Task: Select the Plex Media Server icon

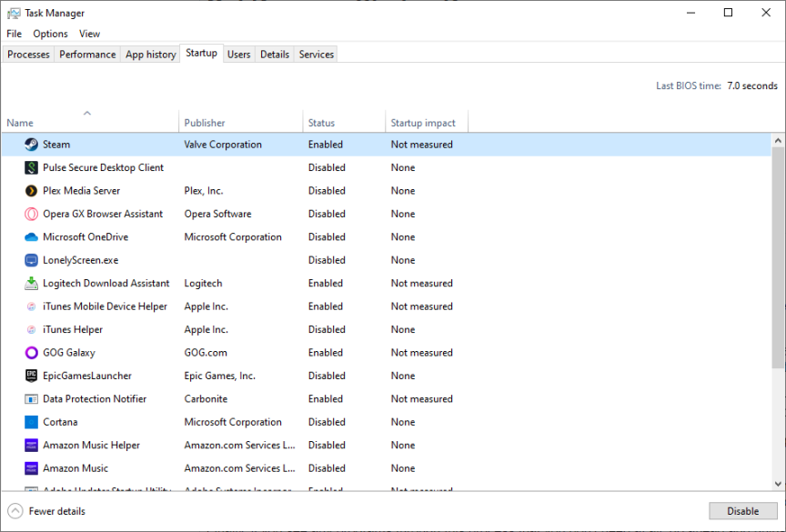Action: 31,191
